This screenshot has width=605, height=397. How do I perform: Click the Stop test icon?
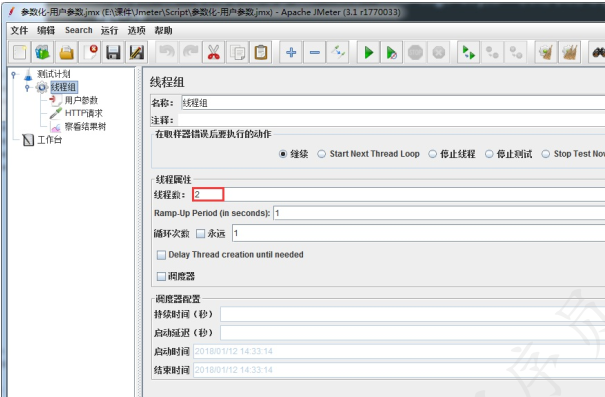pyautogui.click(x=415, y=52)
